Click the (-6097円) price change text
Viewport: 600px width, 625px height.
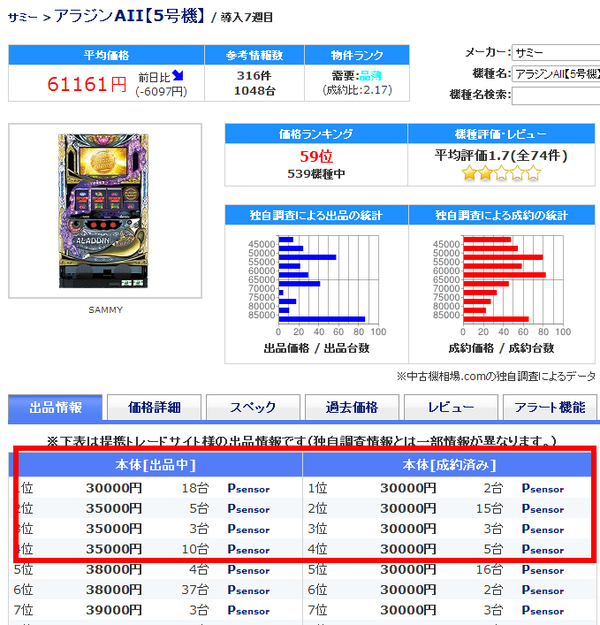(x=161, y=92)
